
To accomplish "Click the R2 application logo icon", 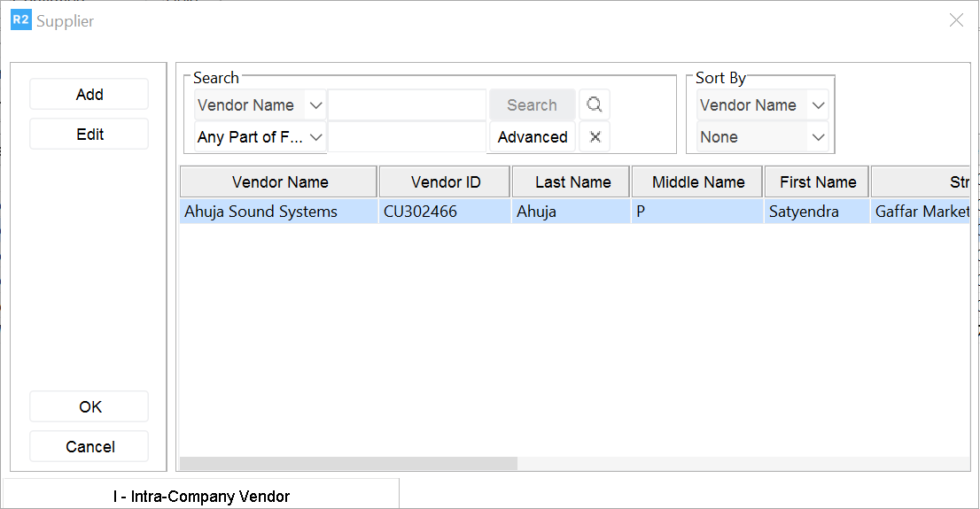I will (x=20, y=20).
